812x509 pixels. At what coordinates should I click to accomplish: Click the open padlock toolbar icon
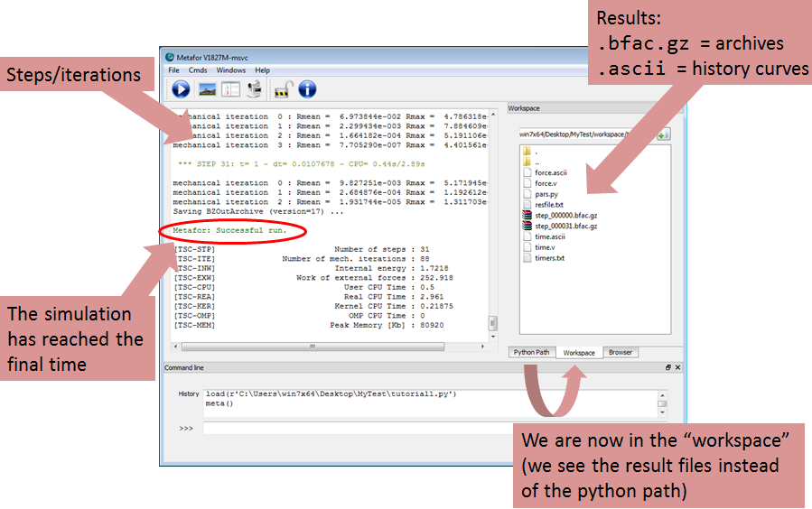tap(283, 89)
